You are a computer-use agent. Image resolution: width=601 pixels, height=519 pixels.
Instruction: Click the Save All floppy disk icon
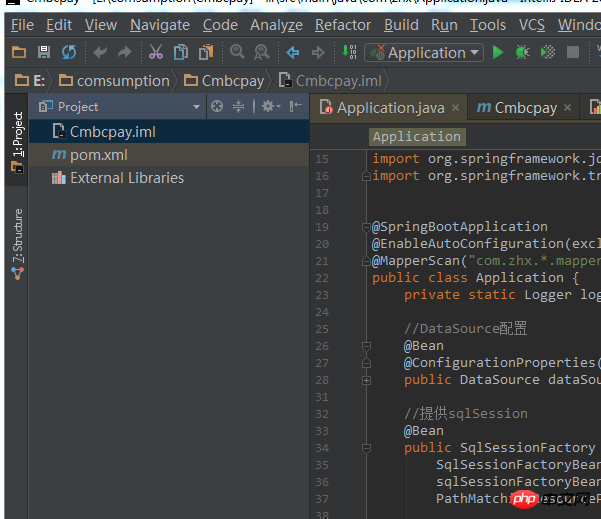click(x=44, y=52)
